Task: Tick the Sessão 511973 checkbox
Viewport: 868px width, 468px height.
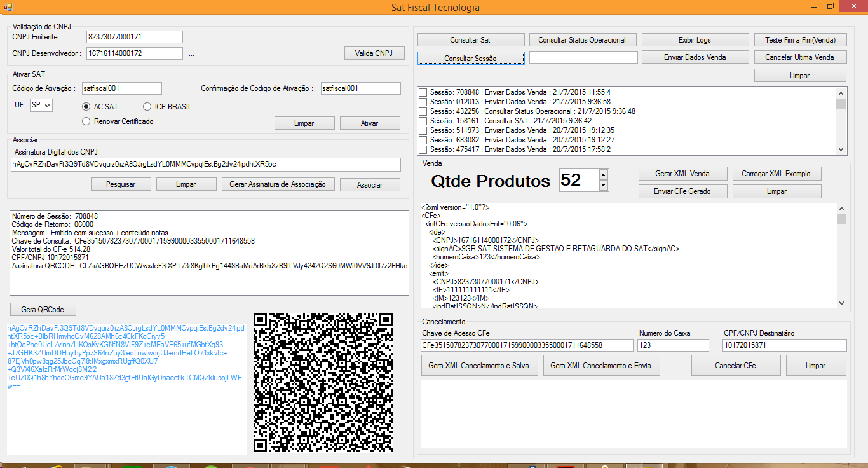Action: 423,130
